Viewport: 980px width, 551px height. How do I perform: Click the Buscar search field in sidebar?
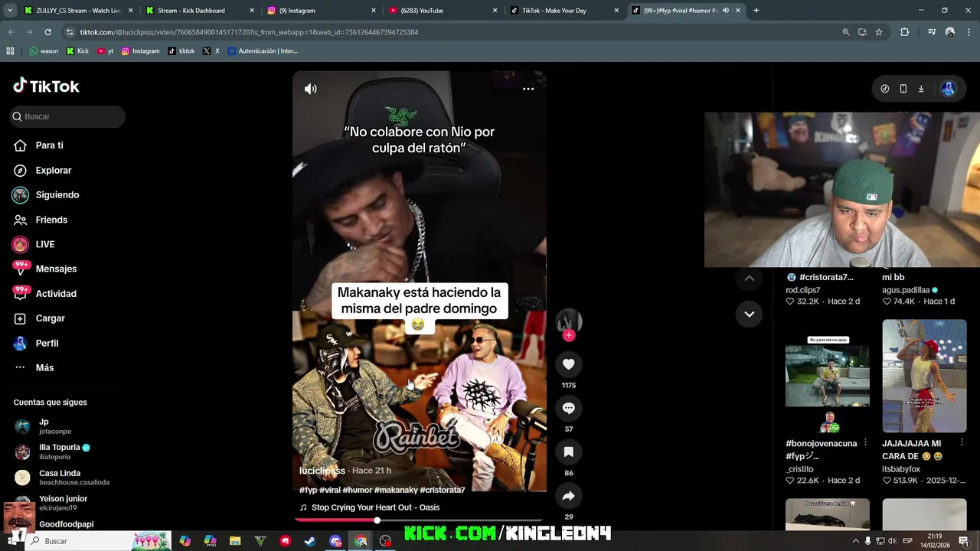click(x=67, y=116)
